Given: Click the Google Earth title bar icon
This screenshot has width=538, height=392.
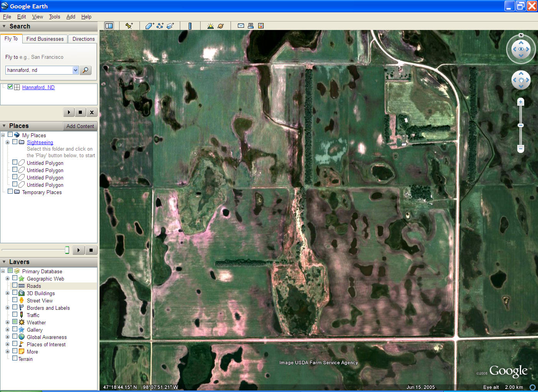Looking at the screenshot, I should point(5,6).
